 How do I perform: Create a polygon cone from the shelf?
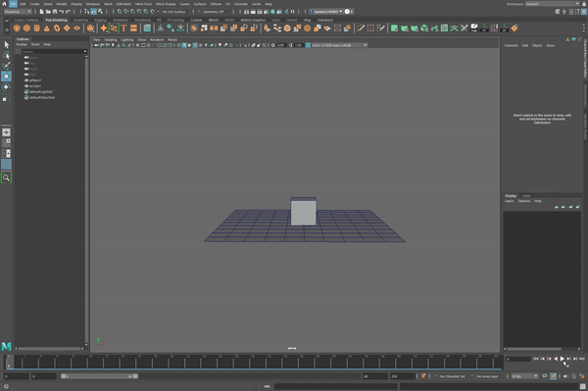pos(46,28)
